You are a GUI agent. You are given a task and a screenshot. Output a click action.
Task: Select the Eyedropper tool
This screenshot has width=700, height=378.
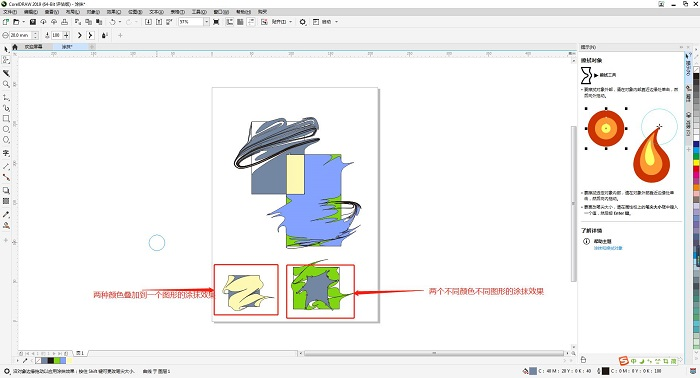[x=6, y=215]
